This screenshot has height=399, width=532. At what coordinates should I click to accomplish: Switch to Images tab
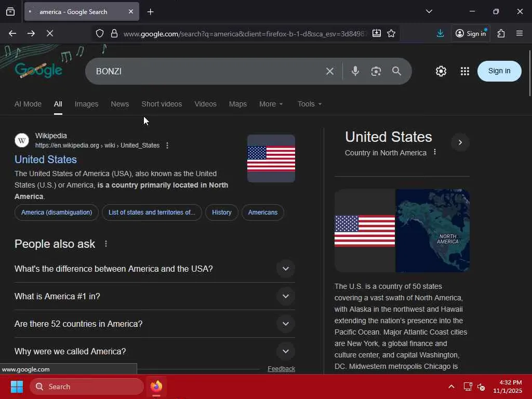87,104
